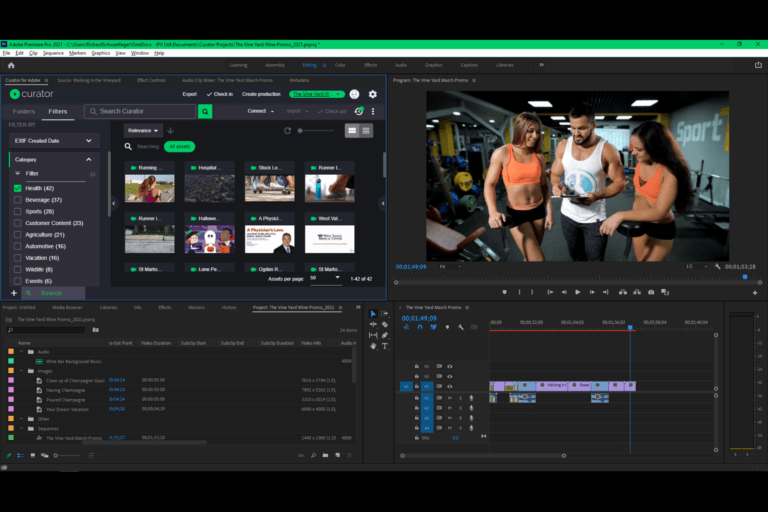
Task: Export a frame with the camera icon
Action: (651, 292)
